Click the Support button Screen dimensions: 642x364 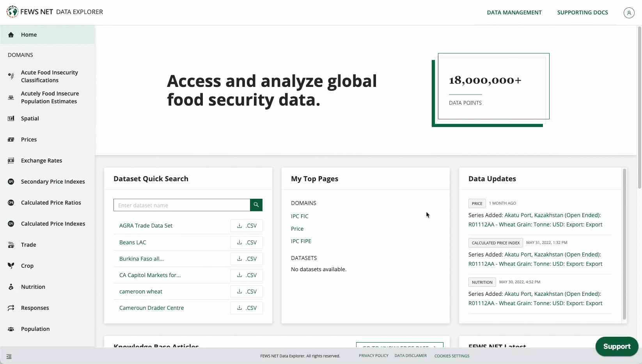tap(617, 346)
